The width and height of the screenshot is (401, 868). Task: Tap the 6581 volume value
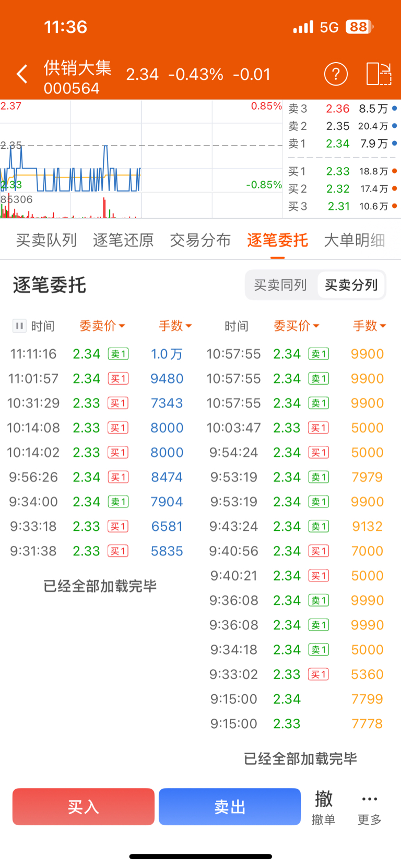167,526
